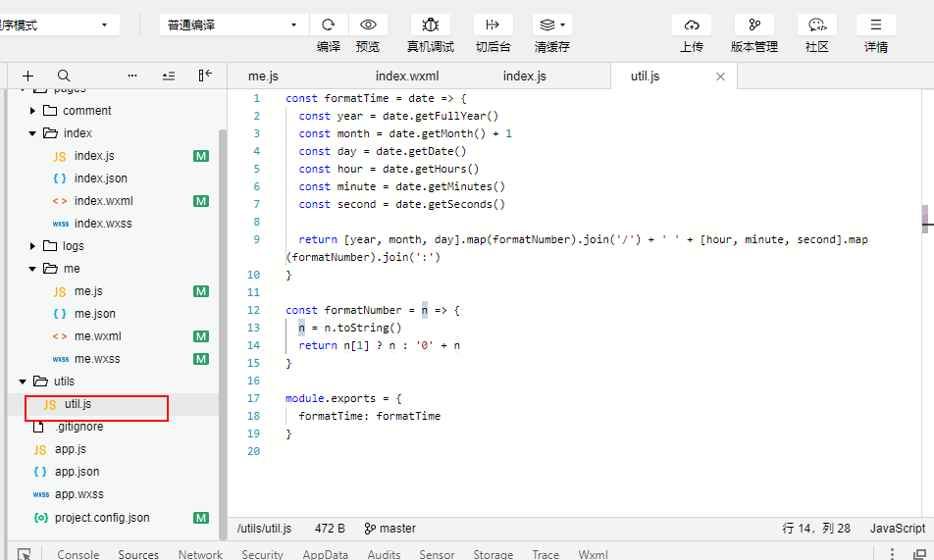The height and width of the screenshot is (560, 934).
Task: Open the AppData devtools tab
Action: click(x=326, y=554)
